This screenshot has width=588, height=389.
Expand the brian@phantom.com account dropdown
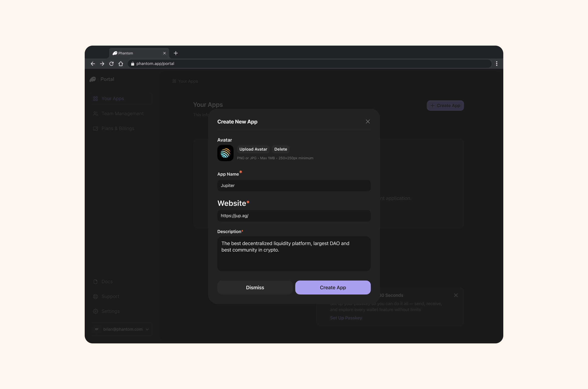[x=121, y=329]
